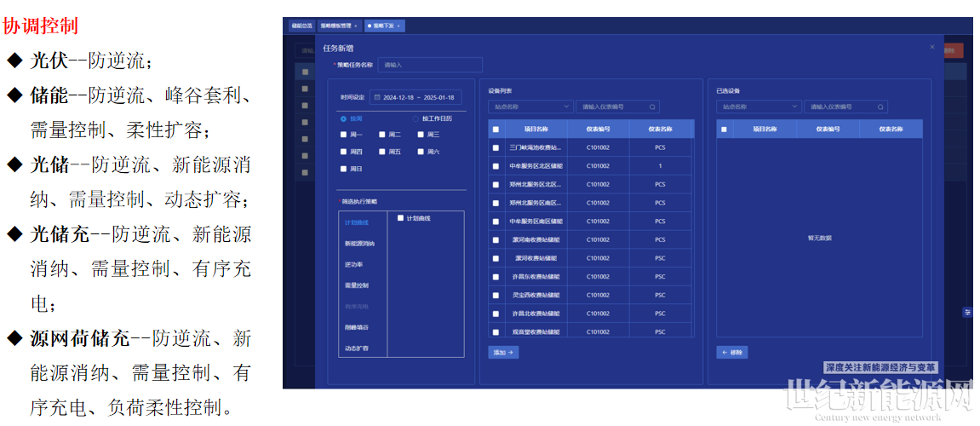
Task: Close the 任务新增 dialog with X icon
Action: point(931,47)
